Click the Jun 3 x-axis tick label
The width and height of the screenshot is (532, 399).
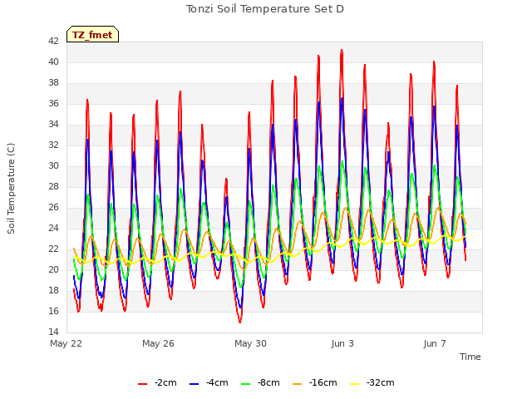(x=342, y=343)
